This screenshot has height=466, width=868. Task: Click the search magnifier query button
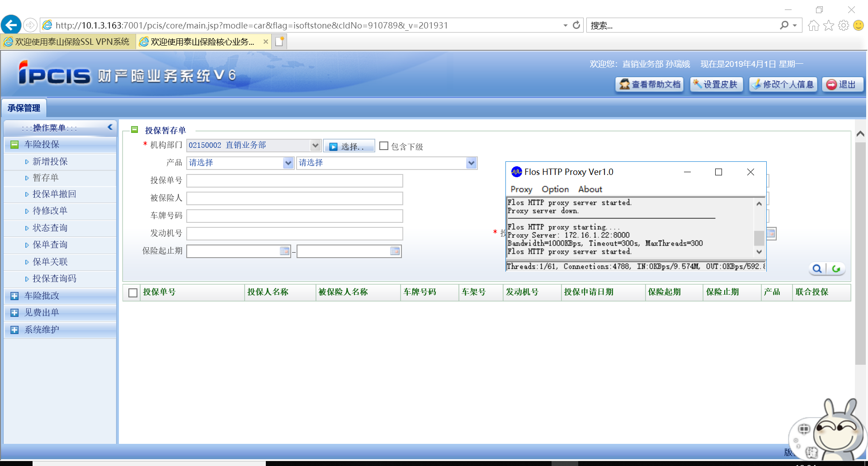pos(817,269)
